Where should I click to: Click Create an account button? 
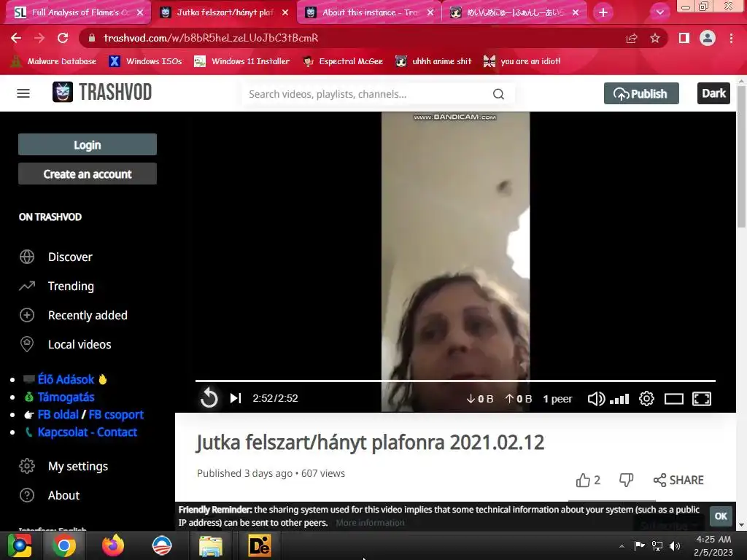(x=88, y=174)
